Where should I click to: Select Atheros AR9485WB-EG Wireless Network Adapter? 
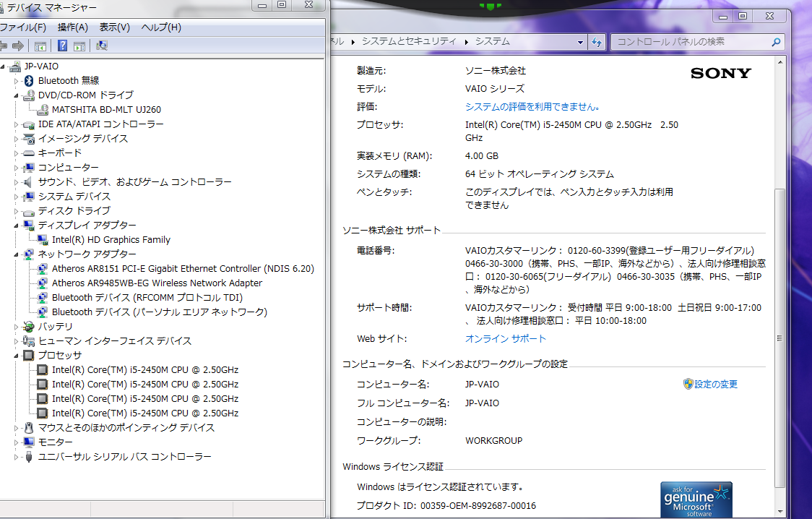click(157, 283)
